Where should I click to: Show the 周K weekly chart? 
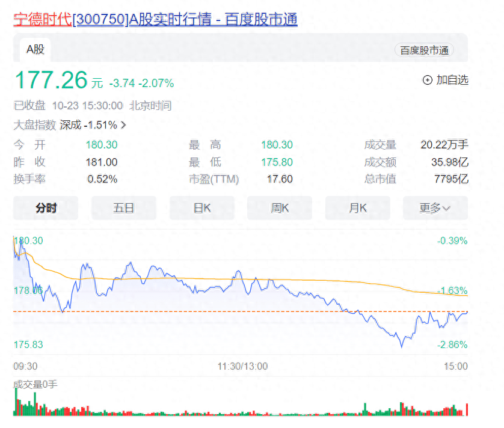click(x=280, y=208)
